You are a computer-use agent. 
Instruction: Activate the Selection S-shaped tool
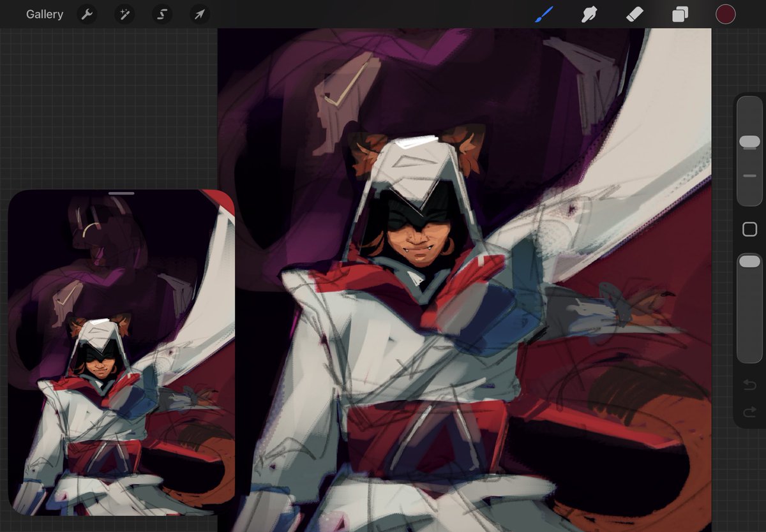(162, 14)
